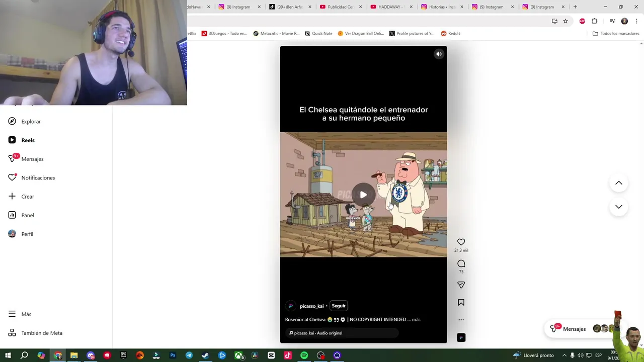Screen dimensions: 644x362
Task: Open picasso_kai username link
Action: (x=311, y=306)
